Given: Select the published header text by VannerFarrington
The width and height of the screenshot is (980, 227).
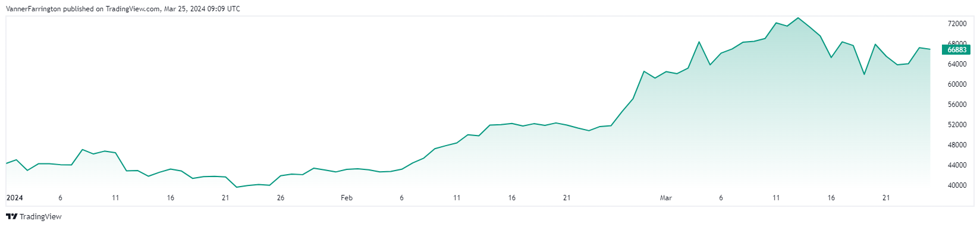Looking at the screenshot, I should 123,9.
